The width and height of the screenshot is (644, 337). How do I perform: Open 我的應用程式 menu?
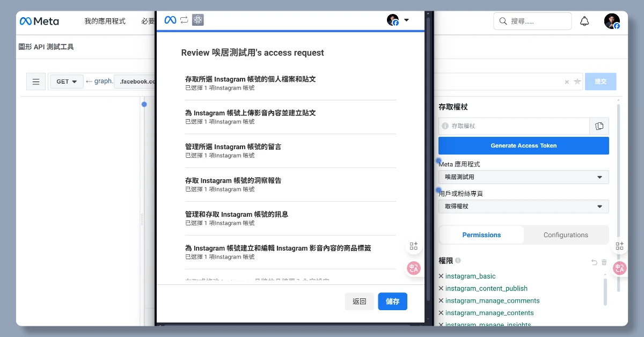pyautogui.click(x=105, y=21)
